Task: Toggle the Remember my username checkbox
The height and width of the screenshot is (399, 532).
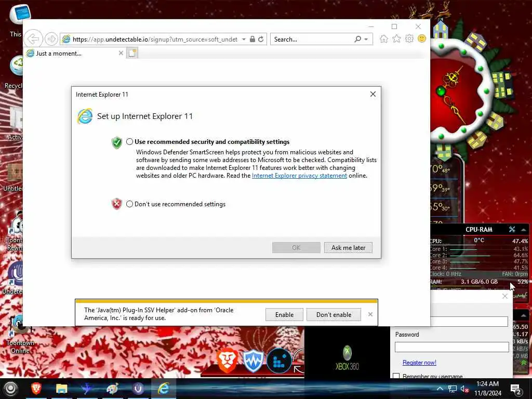Action: tap(396, 376)
